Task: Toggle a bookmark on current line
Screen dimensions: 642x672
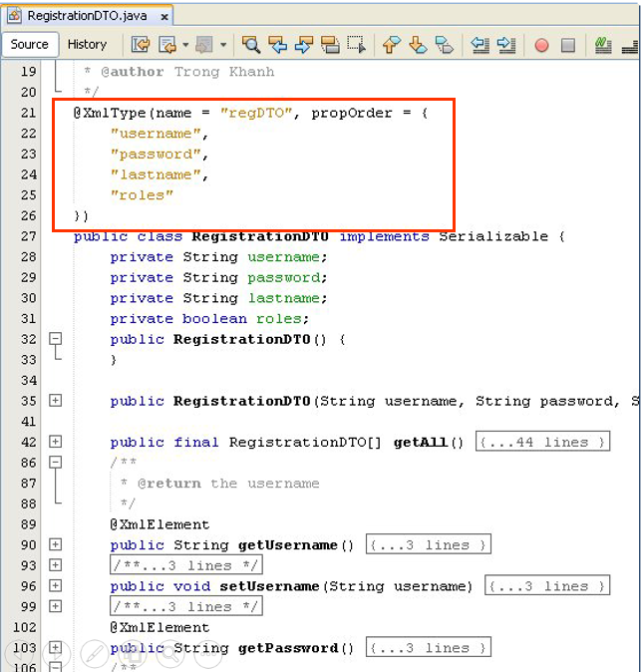Action: pos(444,45)
